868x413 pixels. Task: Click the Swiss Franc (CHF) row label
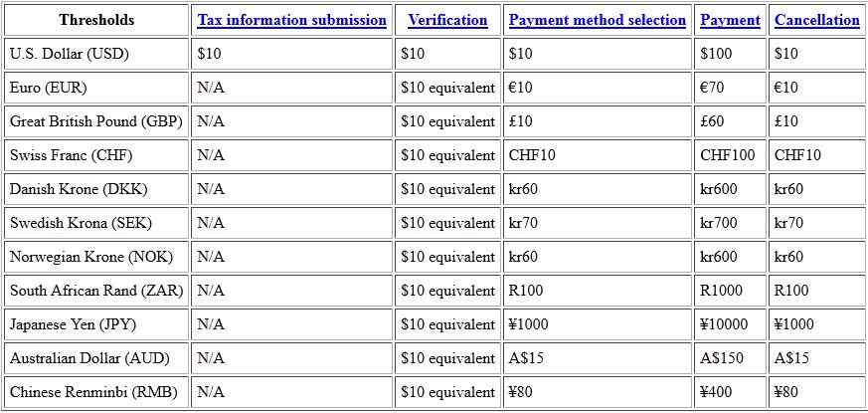pos(71,155)
